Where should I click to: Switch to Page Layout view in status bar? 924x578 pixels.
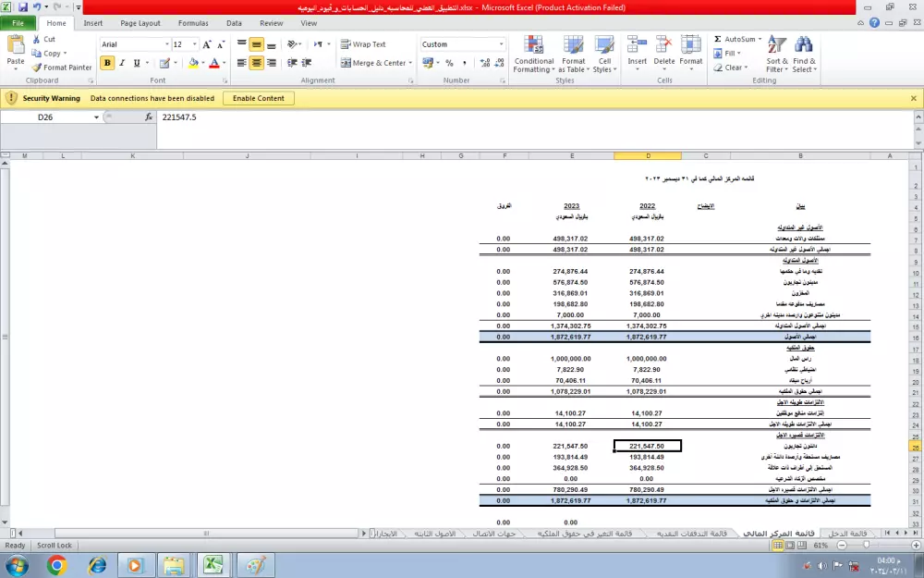pyautogui.click(x=790, y=545)
